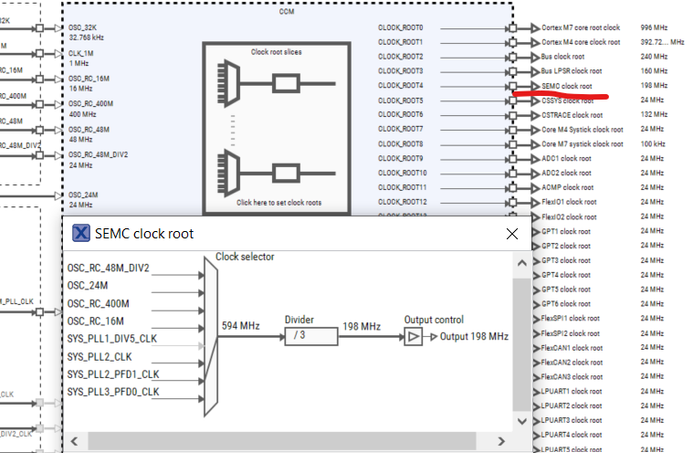This screenshot has width=693, height=453.
Task: Click popup horizontal scrollbar left arrow
Action: pos(74,441)
